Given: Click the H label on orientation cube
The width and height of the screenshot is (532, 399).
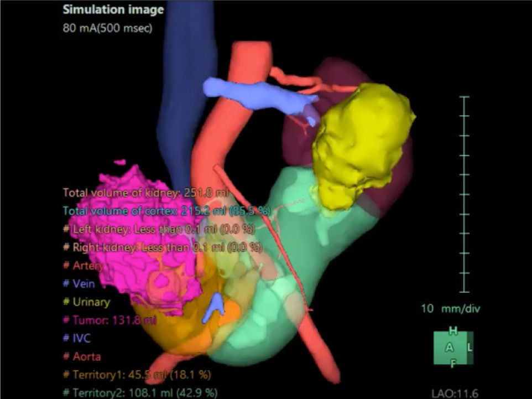Looking at the screenshot, I should 453,331.
